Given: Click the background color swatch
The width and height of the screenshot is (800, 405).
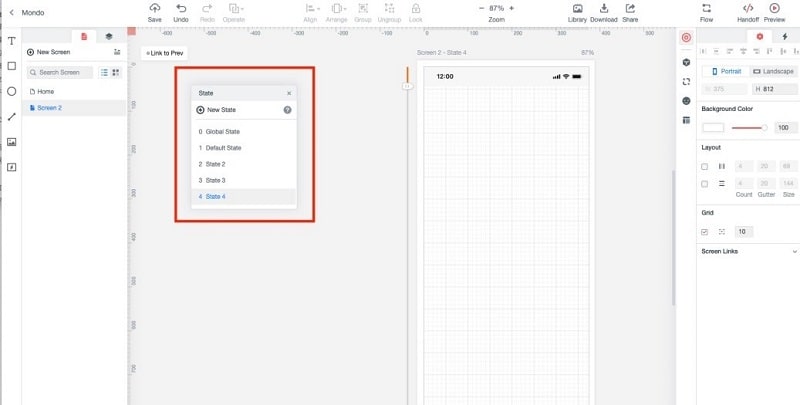Looking at the screenshot, I should pyautogui.click(x=713, y=128).
